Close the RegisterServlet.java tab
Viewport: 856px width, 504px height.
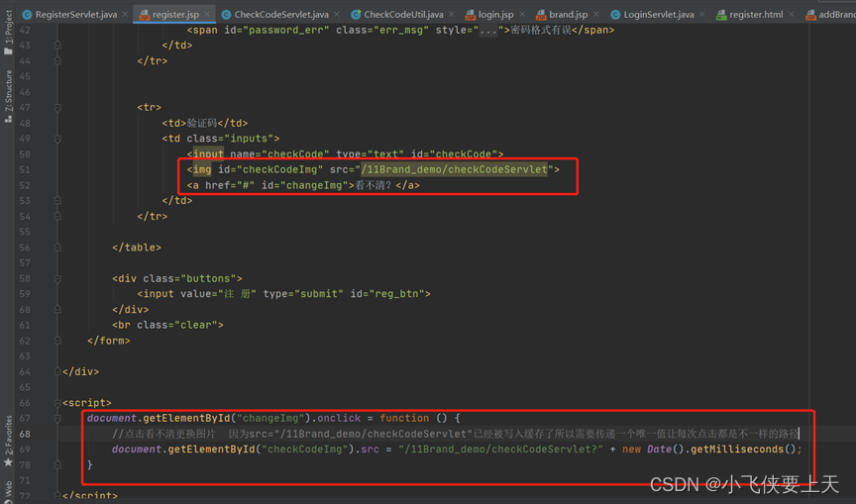coord(125,14)
